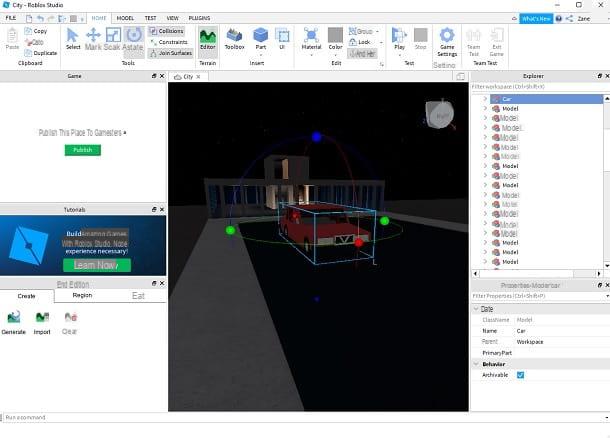
Task: Cut the selected object
Action: pyautogui.click(x=35, y=42)
